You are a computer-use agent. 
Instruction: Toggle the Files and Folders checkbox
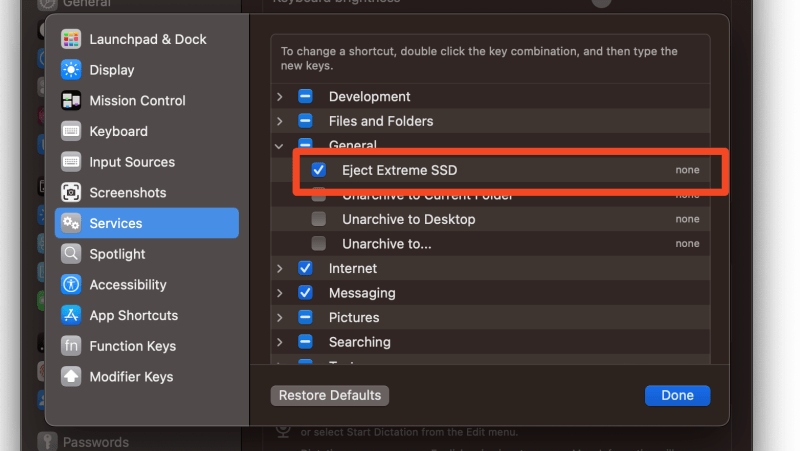click(305, 121)
